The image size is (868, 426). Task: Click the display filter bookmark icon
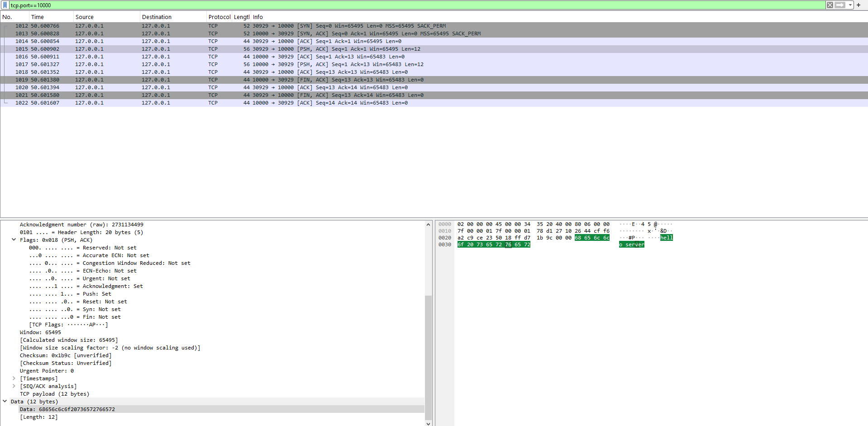click(5, 5)
